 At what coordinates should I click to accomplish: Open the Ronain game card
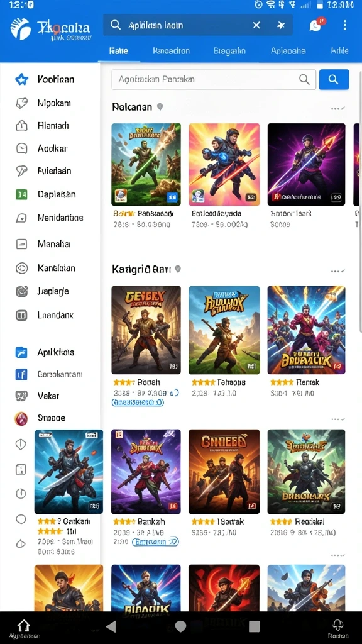[146, 330]
